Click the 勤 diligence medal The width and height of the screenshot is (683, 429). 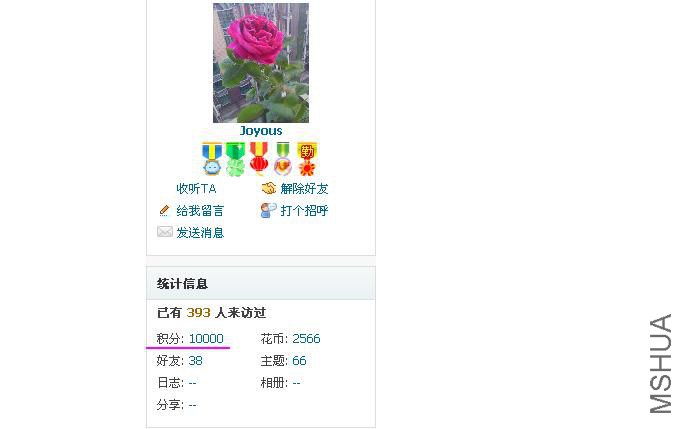click(307, 159)
